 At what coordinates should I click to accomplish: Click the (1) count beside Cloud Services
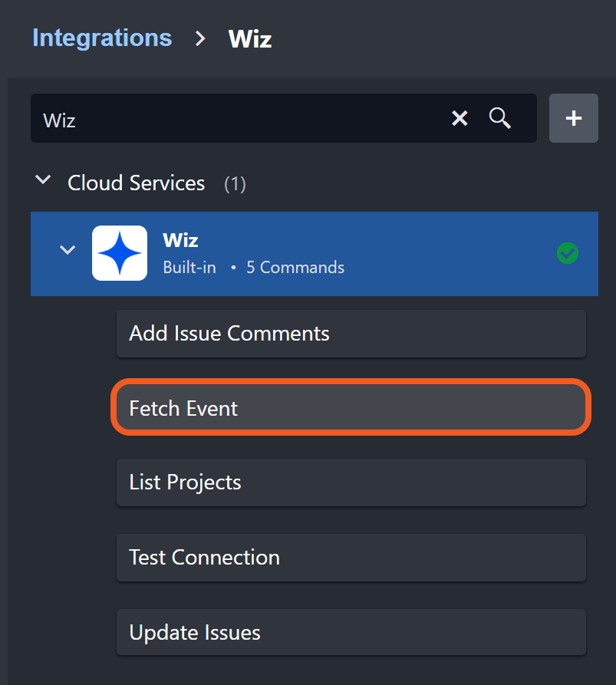coord(235,184)
